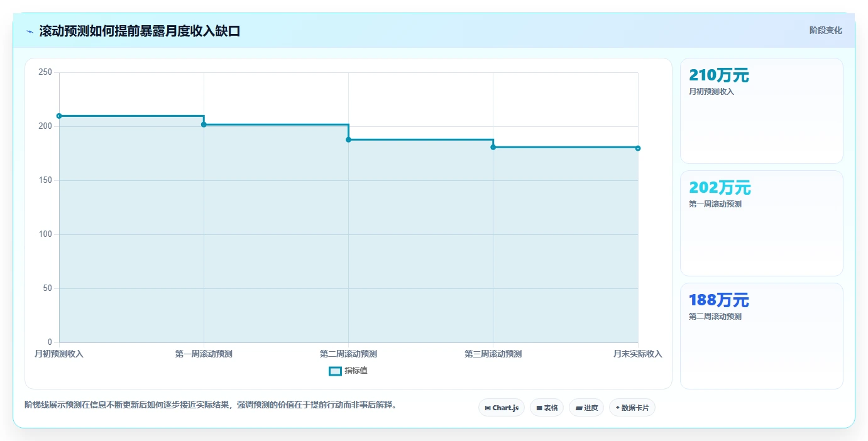Click the data point at 月末实际收入
This screenshot has height=441, width=868.
[x=638, y=148]
